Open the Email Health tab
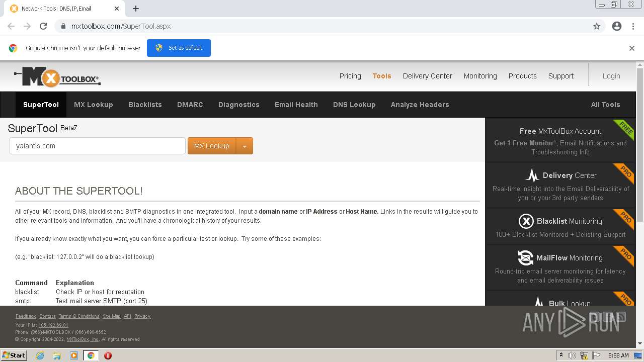The image size is (644, 362). [x=296, y=105]
